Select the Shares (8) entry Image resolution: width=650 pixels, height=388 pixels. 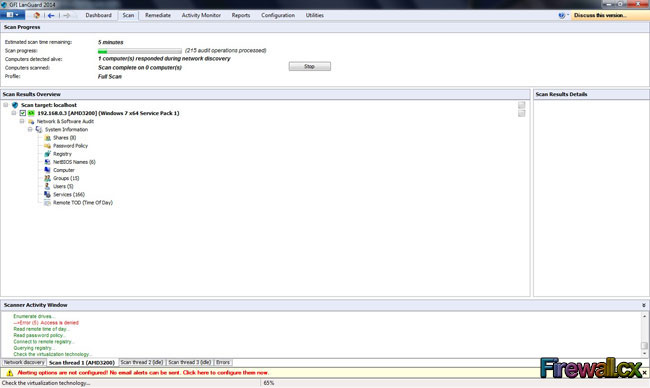(64, 138)
